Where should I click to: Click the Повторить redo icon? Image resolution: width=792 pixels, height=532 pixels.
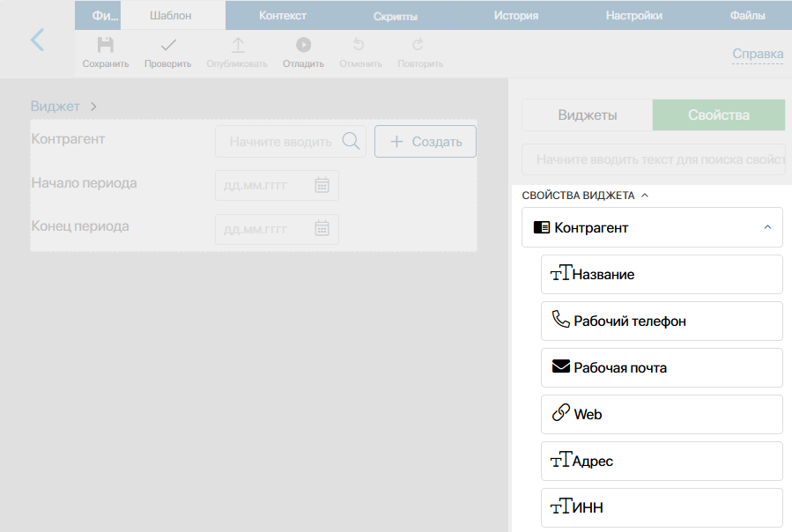(x=418, y=44)
